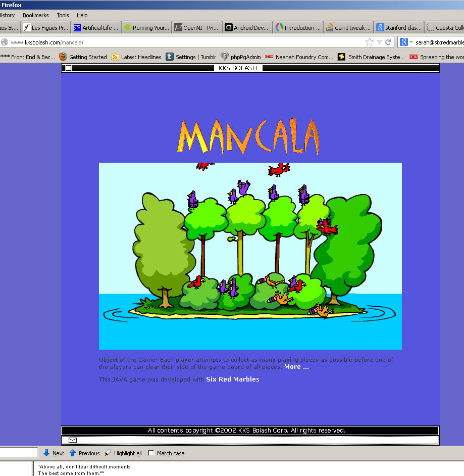Switch to the Cuesta Coll... tab
This screenshot has width=464, height=476.
click(x=444, y=28)
